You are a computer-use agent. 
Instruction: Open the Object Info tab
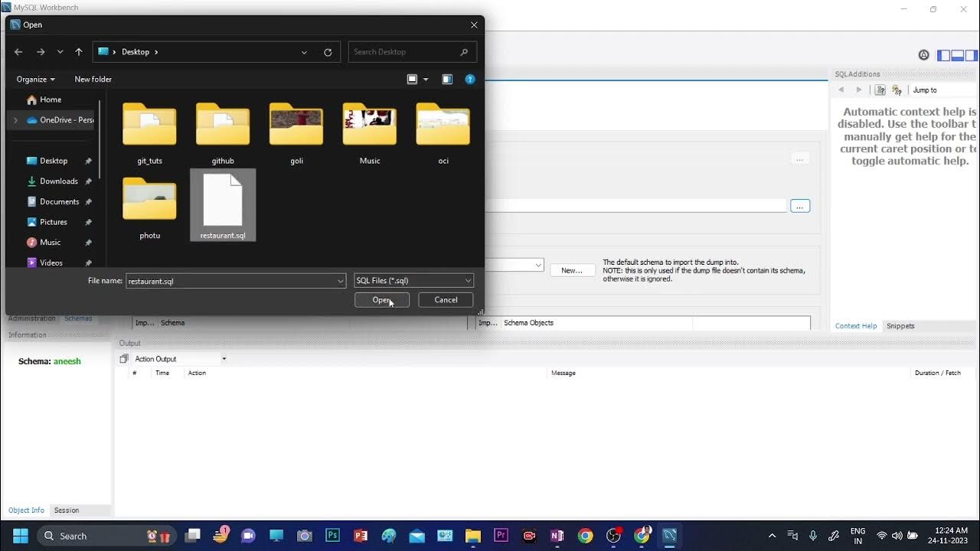point(26,510)
